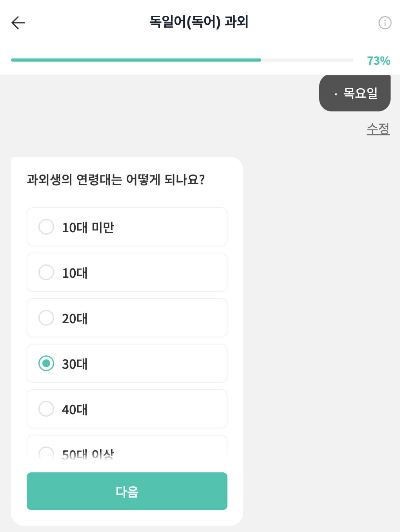Screen dimensions: 400x532
Task: Tap the 20대 label text
Action: tap(75, 319)
